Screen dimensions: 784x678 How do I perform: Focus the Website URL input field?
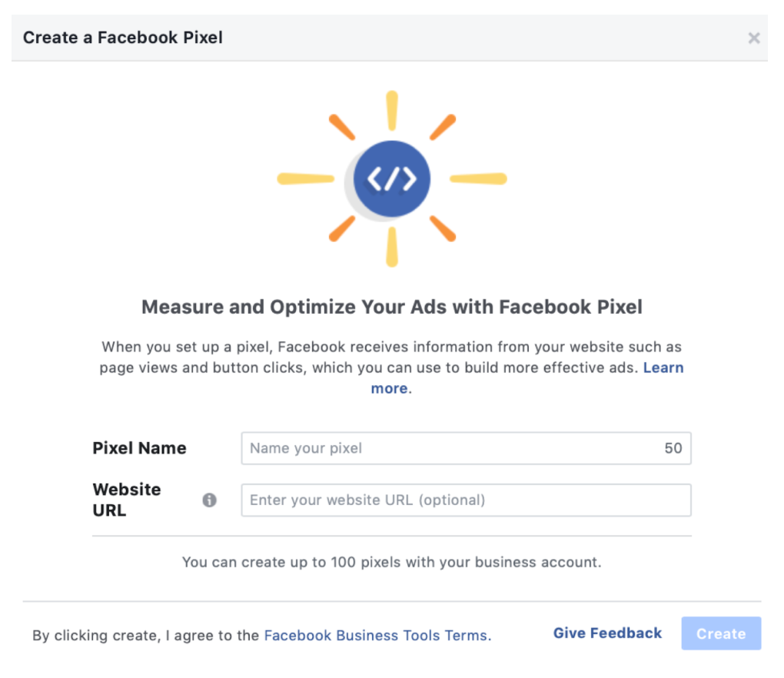tap(466, 500)
